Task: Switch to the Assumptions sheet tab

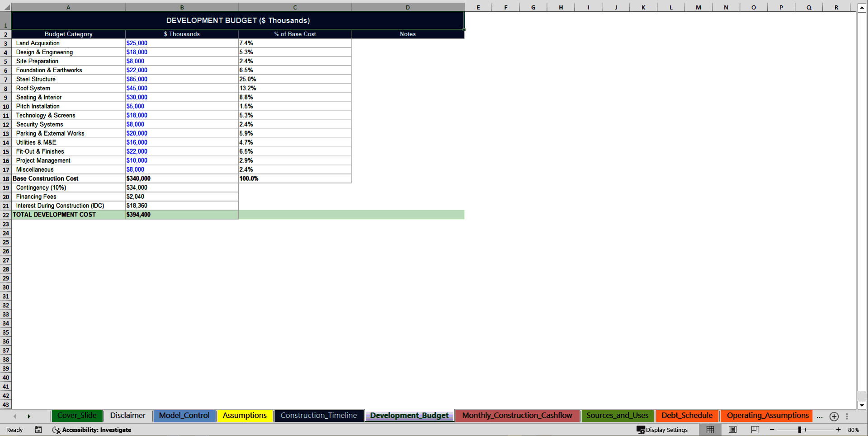Action: pos(245,415)
